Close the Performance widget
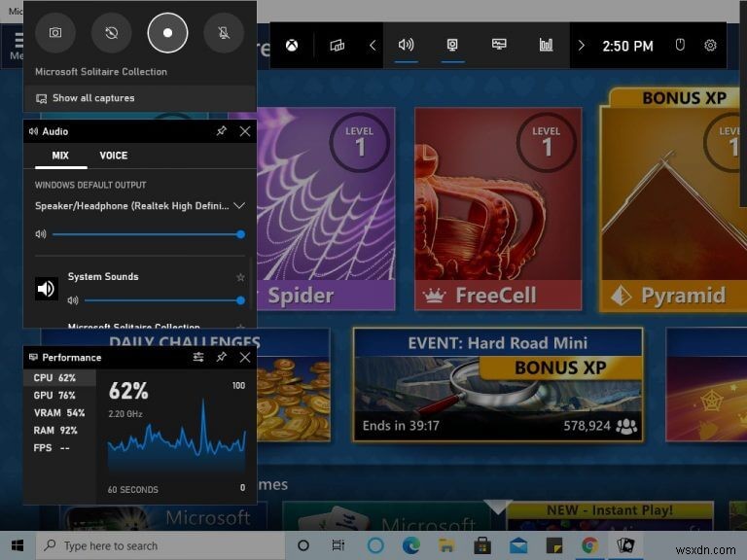Screen dimensions: 747x560 point(245,357)
